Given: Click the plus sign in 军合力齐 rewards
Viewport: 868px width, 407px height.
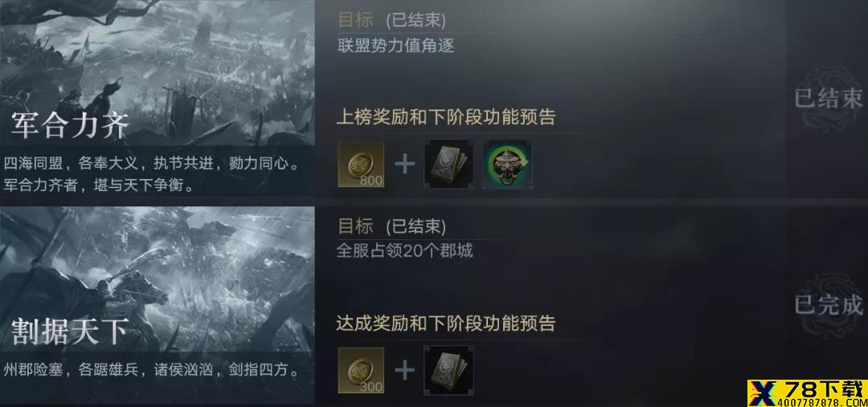Looking at the screenshot, I should [404, 165].
